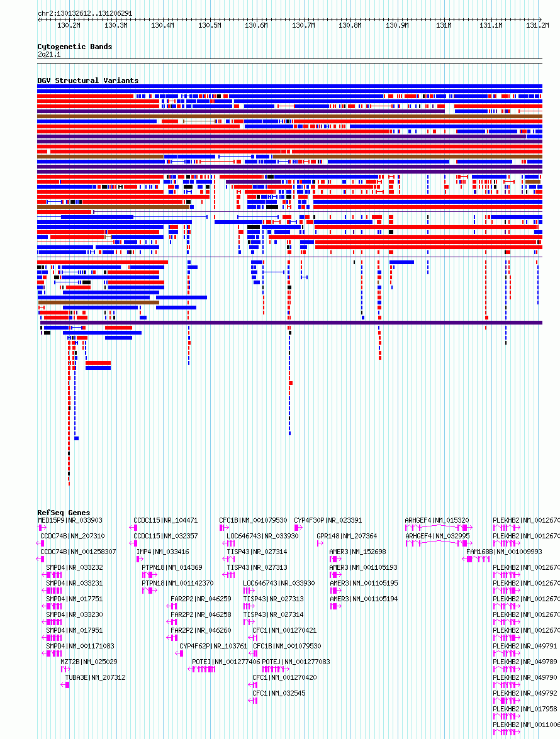
Task: Click gene label FAM168B|NM_001009993
Action: click(505, 552)
